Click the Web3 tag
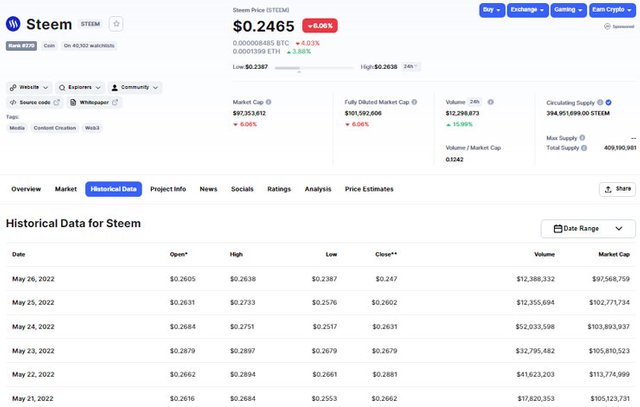Image resolution: width=640 pixels, height=407 pixels. (92, 128)
